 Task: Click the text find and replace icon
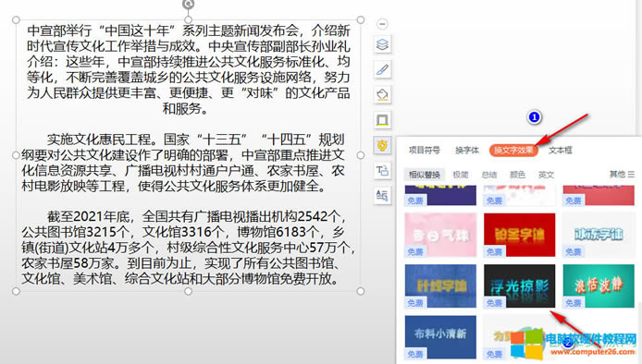click(382, 196)
